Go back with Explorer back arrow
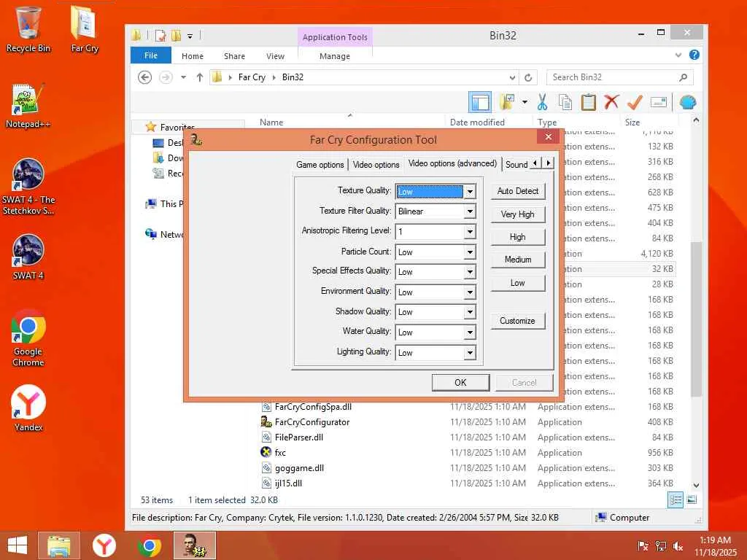 pos(145,77)
